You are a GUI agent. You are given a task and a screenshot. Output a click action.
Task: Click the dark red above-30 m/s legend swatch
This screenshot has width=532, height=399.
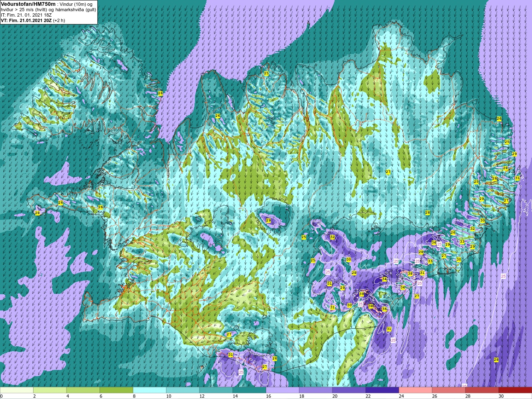pyautogui.click(x=515, y=390)
